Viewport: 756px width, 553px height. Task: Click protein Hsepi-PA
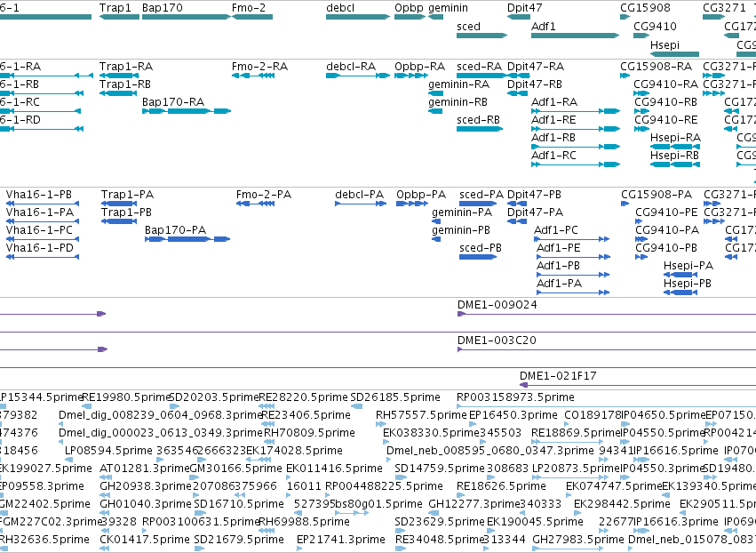tap(688, 266)
